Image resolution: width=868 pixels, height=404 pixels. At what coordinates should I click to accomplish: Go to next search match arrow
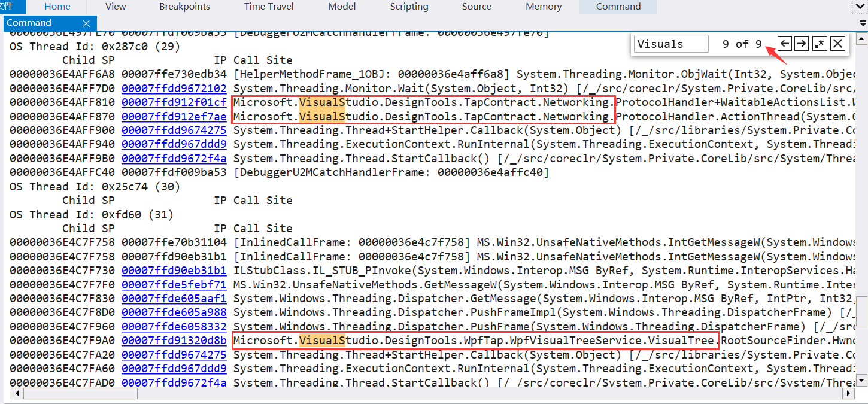coord(802,44)
